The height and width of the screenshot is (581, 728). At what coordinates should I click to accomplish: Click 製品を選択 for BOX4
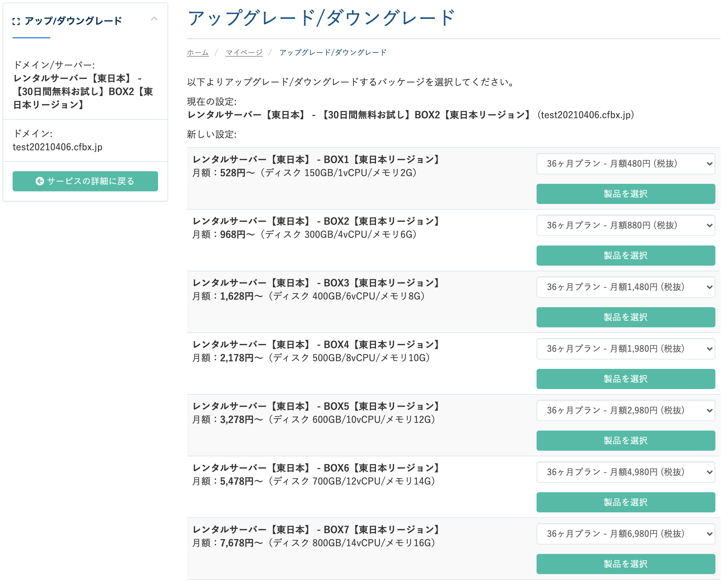tap(625, 379)
